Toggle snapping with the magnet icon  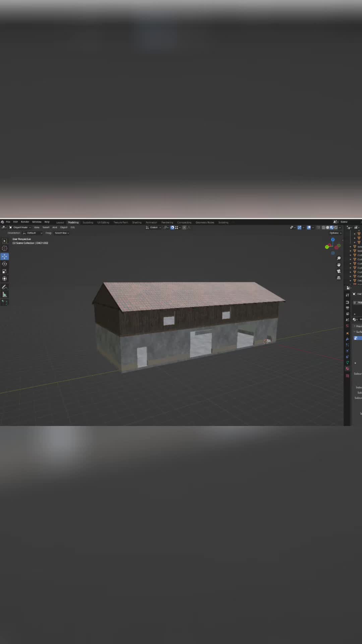172,227
